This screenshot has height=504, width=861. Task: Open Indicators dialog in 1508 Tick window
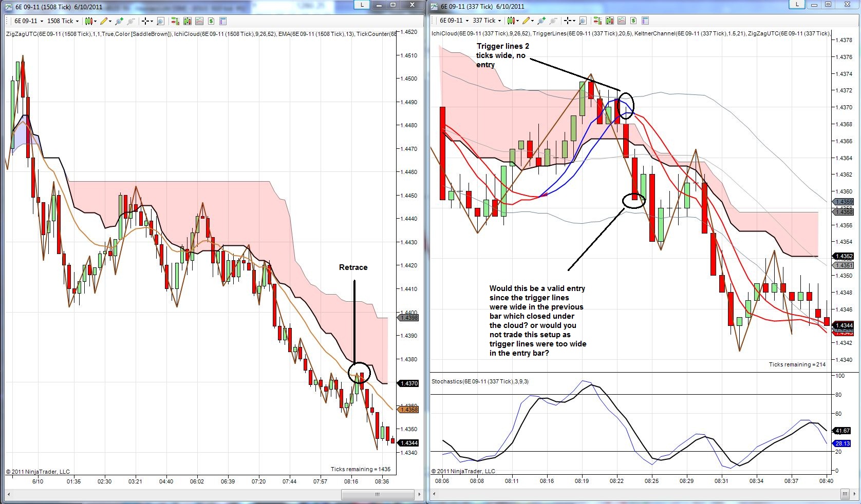pos(199,21)
